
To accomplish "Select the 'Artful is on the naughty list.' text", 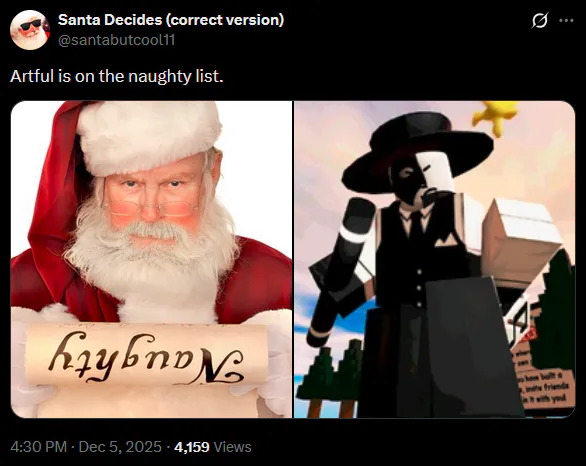I will pyautogui.click(x=117, y=76).
